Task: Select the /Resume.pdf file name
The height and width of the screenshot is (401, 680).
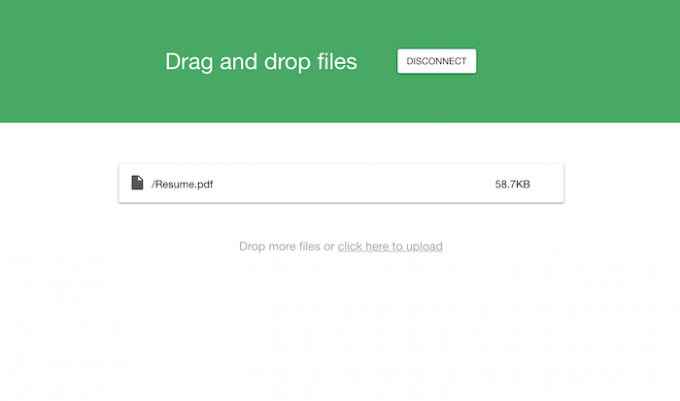Action: tap(182, 184)
